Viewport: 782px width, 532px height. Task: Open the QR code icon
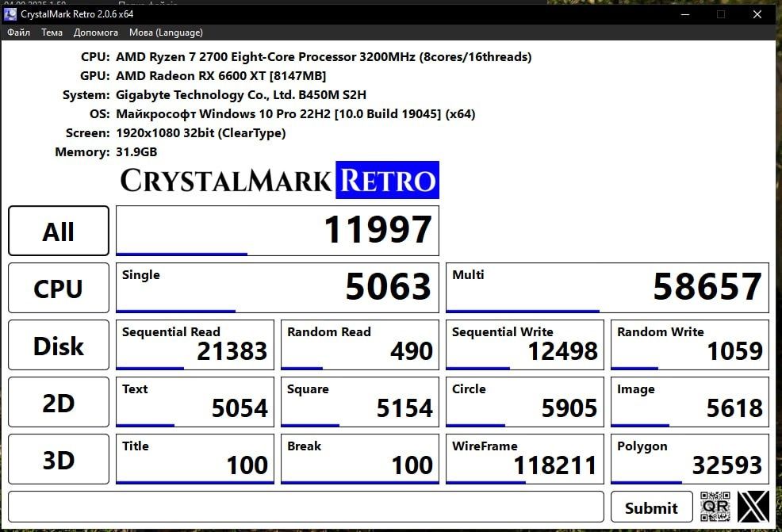click(715, 507)
